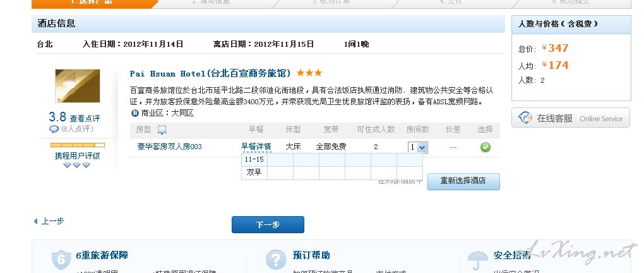
Task: Click the 早餐详情 link
Action: 256,147
